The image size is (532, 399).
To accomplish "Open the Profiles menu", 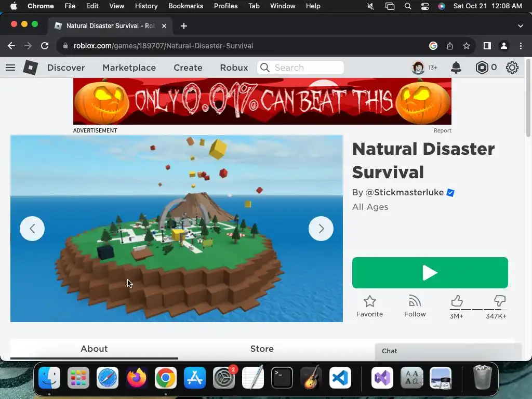I will pos(225,6).
